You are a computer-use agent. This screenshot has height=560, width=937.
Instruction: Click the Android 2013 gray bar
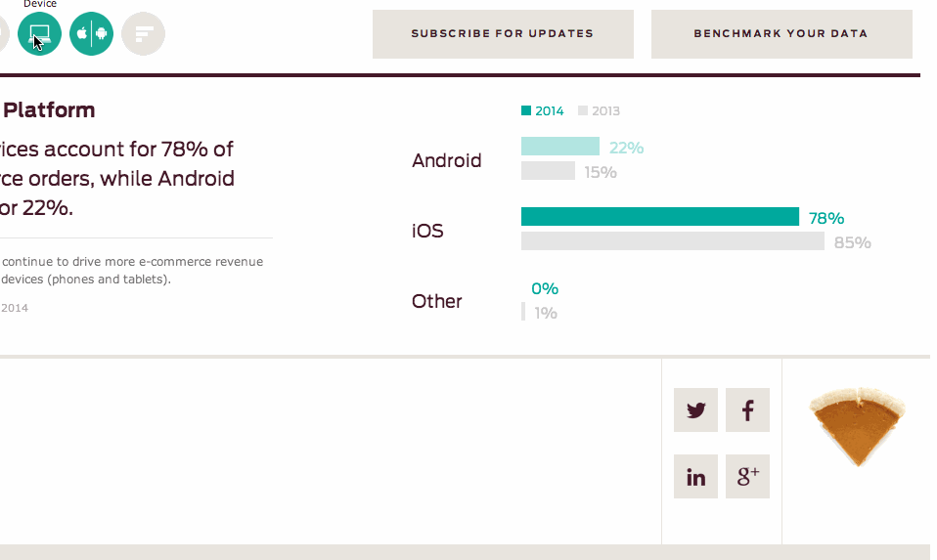pos(548,171)
